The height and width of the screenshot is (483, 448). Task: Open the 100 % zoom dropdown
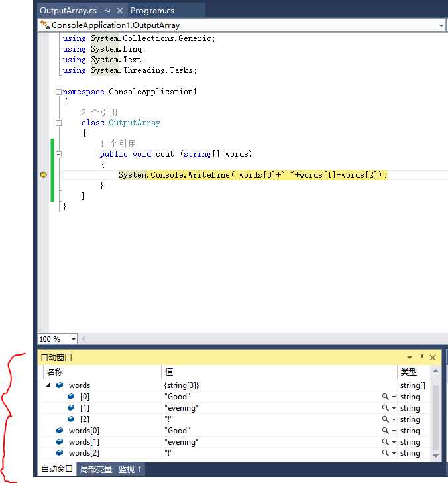[74, 339]
